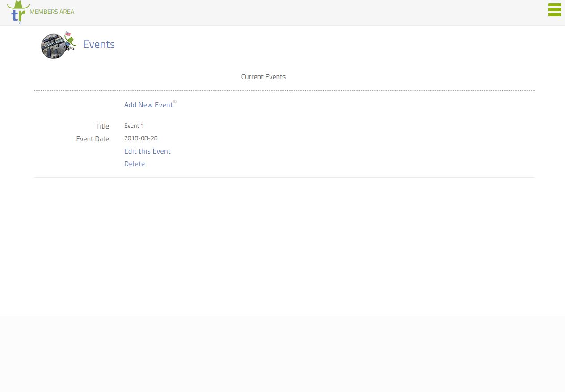This screenshot has height=392, width=565.
Task: Select the Event 1 title text
Action: pyautogui.click(x=134, y=125)
